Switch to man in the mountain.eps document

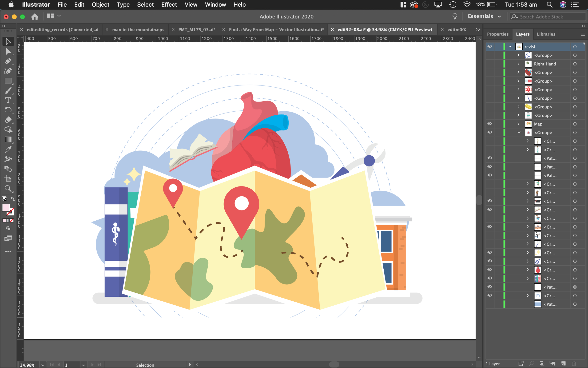pyautogui.click(x=138, y=29)
